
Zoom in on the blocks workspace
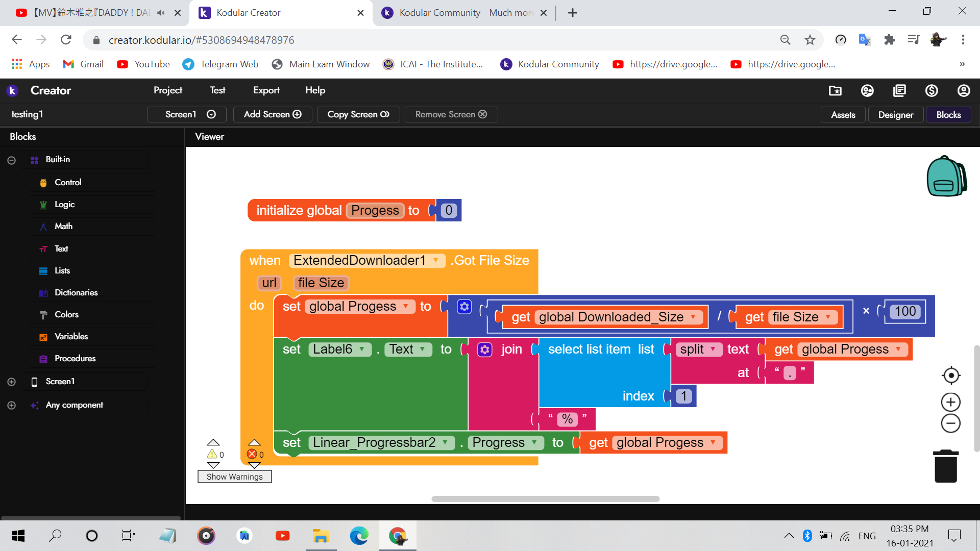point(951,402)
